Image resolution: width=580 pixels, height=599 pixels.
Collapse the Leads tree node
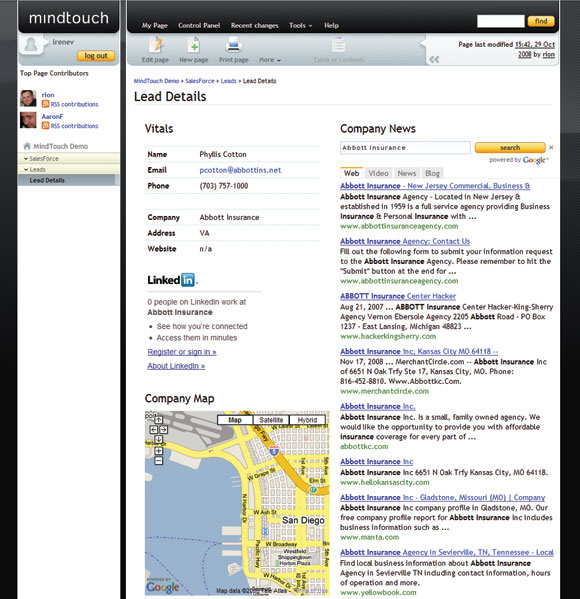click(26, 170)
